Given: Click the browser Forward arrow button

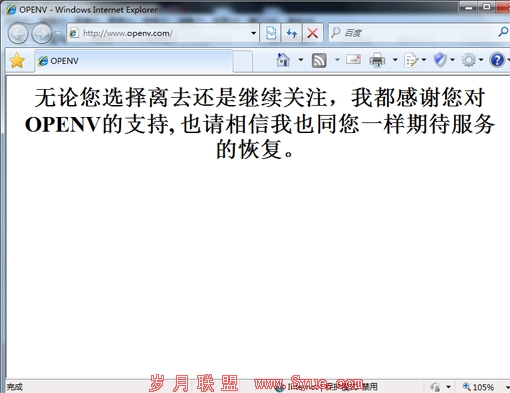Looking at the screenshot, I should pyautogui.click(x=42, y=33).
